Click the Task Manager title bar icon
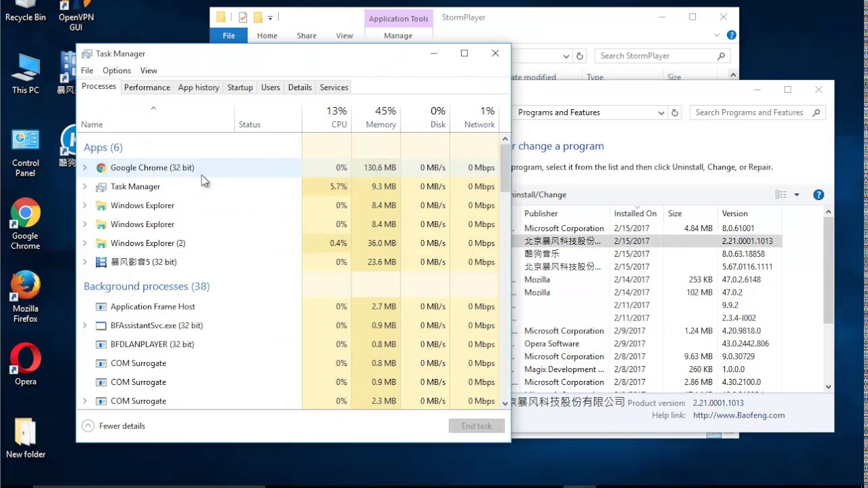Image resolution: width=868 pixels, height=488 pixels. tap(87, 54)
